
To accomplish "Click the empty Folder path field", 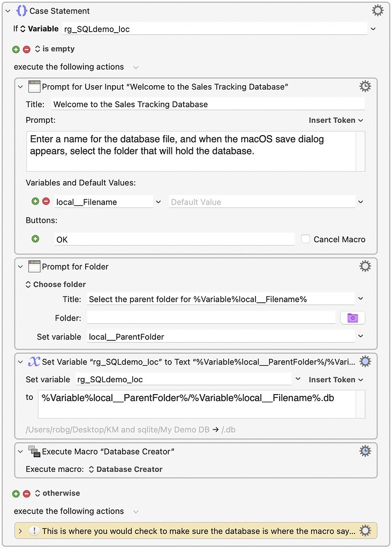I will (x=211, y=318).
